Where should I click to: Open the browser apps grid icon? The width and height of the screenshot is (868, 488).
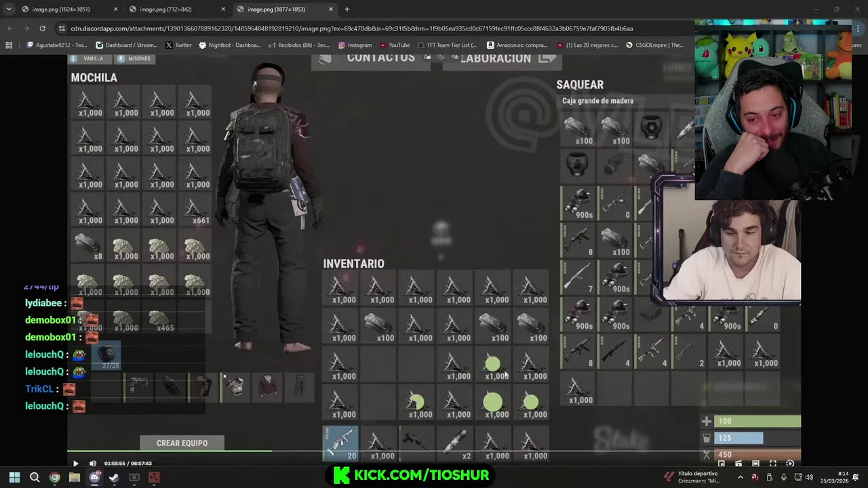(9, 45)
